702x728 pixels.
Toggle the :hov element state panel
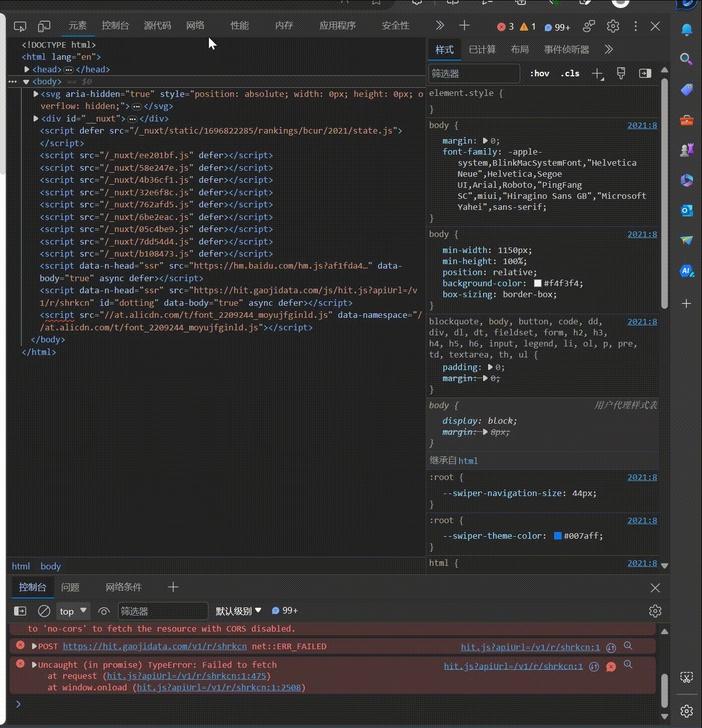point(540,73)
